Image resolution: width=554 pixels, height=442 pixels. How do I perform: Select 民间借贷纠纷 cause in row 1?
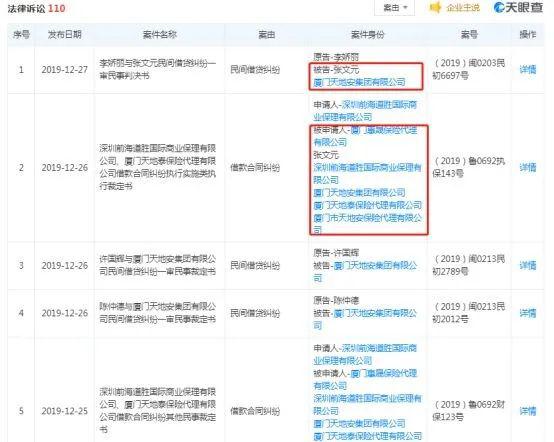pyautogui.click(x=255, y=70)
